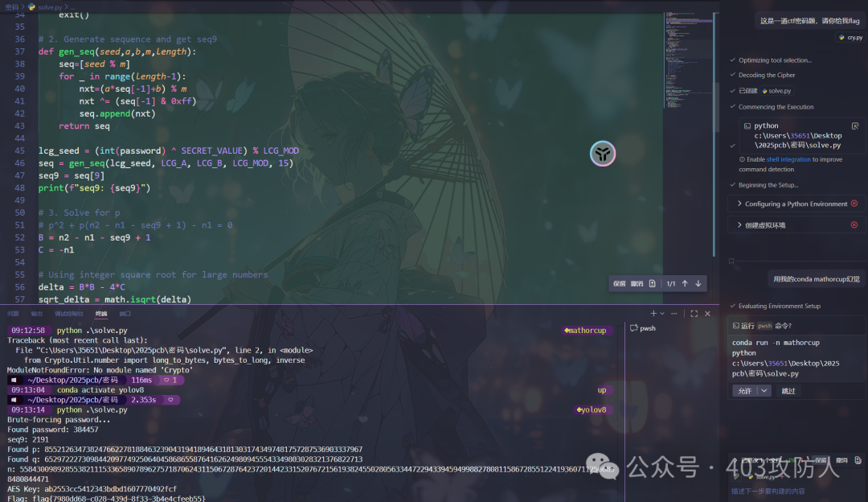Click the red cancelled icon on 创建虚拟环境
This screenshot has width=868, height=502.
[x=854, y=225]
